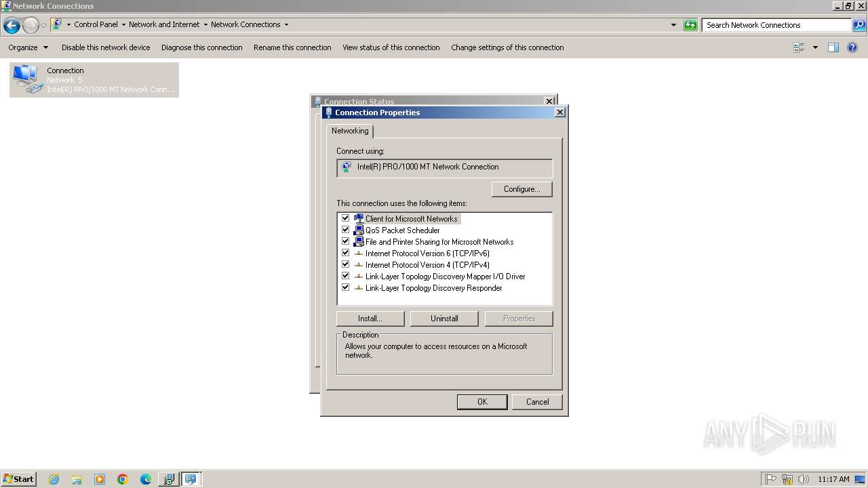Click the grayed Forward navigation arrow
This screenshot has height=488, width=868.
[31, 25]
